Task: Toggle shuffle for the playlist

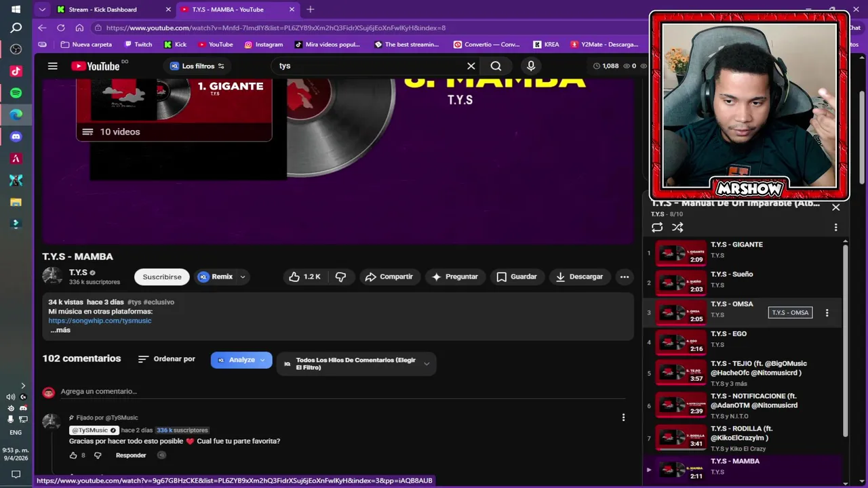Action: (x=677, y=228)
